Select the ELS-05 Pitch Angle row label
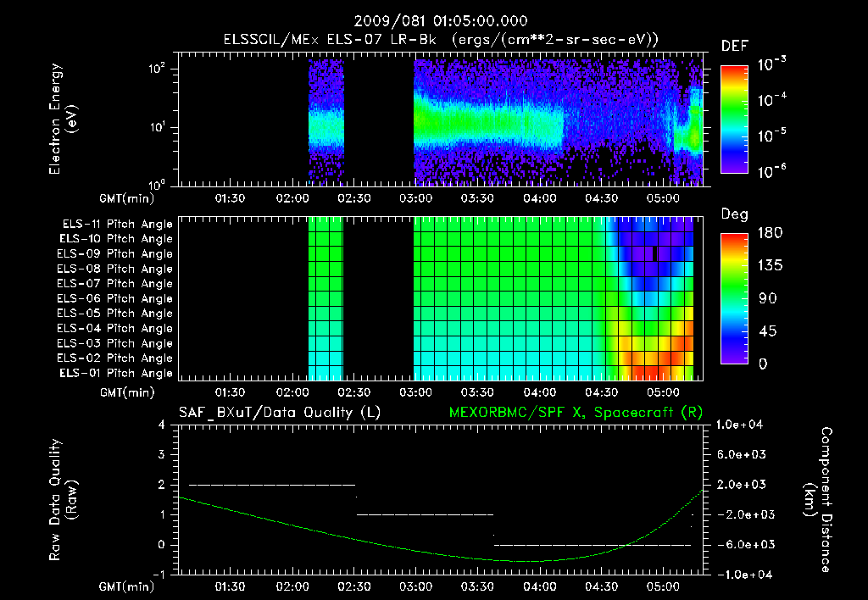Screen dimensions: 868x600 pyautogui.click(x=115, y=314)
